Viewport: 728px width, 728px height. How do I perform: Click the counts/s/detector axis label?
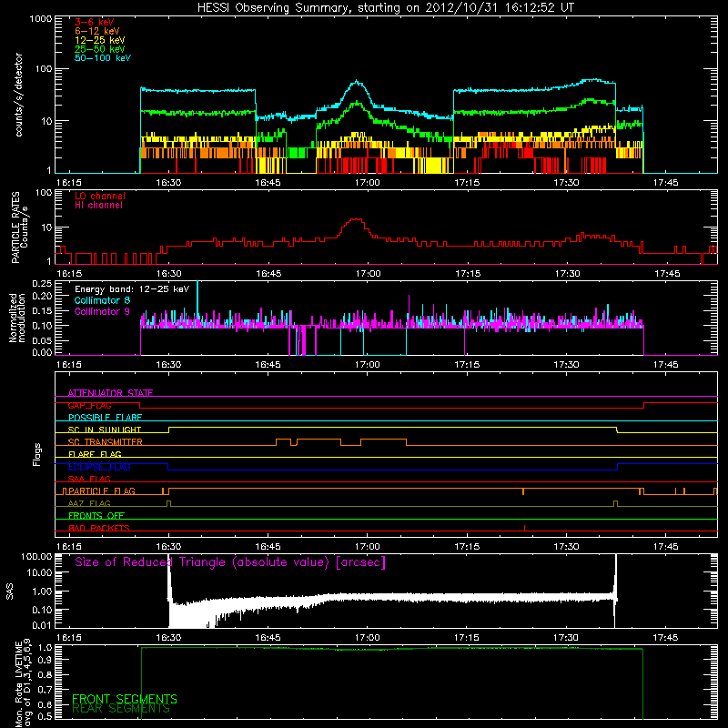click(x=18, y=95)
